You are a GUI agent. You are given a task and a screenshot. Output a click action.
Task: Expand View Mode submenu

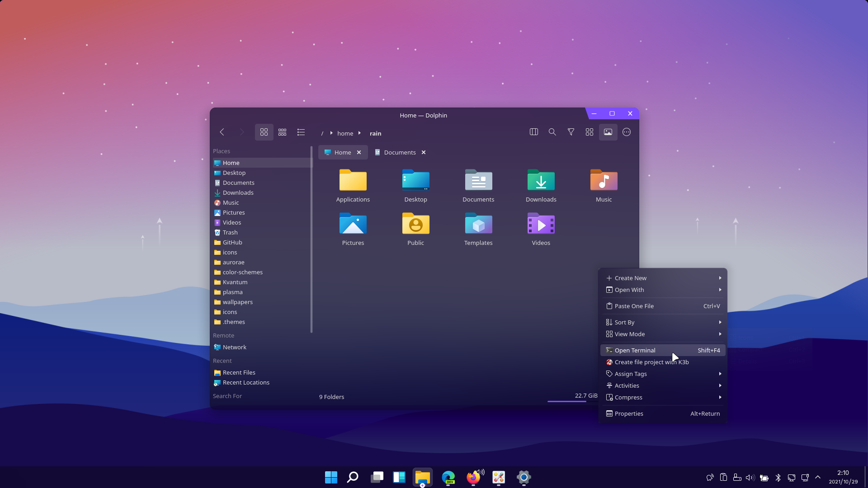[x=663, y=334]
